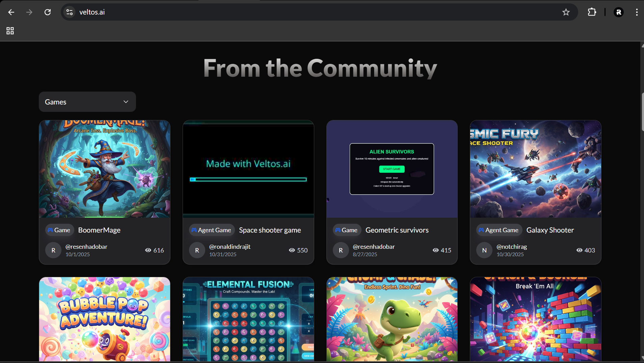Screen dimensions: 644x363
Task: Click site information icon in address bar
Action: click(x=70, y=12)
